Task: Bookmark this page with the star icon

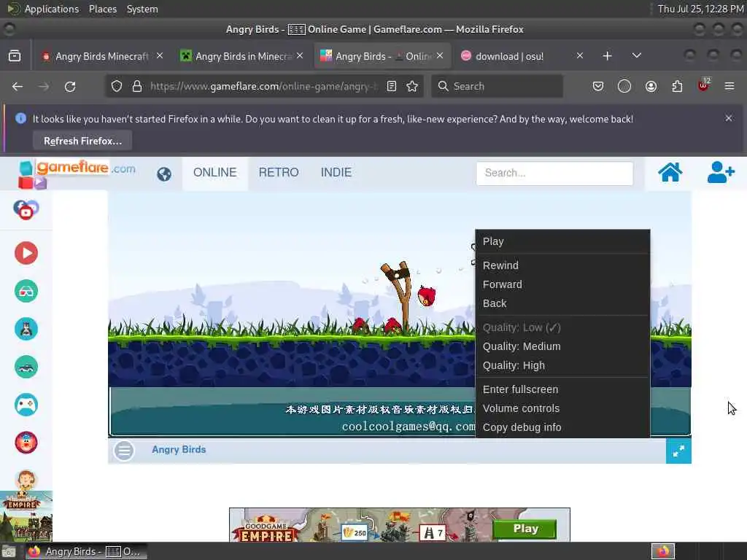Action: [x=412, y=86]
